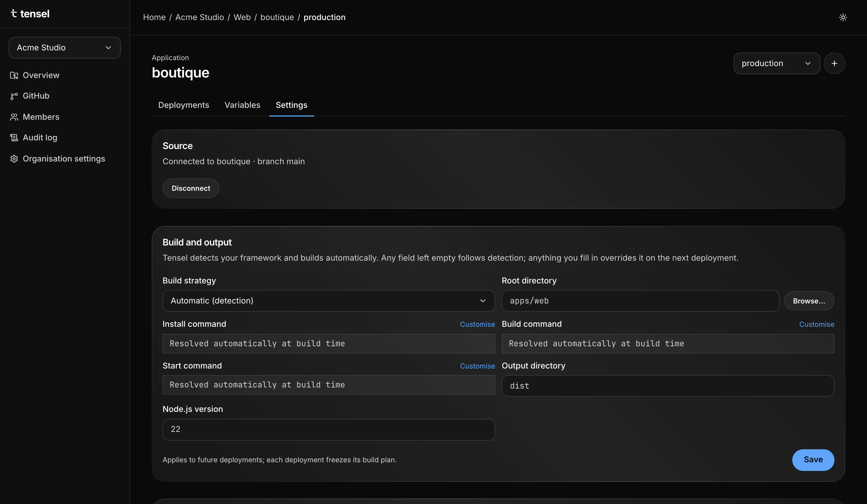This screenshot has height=504, width=867.
Task: Click the Install command field
Action: [x=329, y=343]
